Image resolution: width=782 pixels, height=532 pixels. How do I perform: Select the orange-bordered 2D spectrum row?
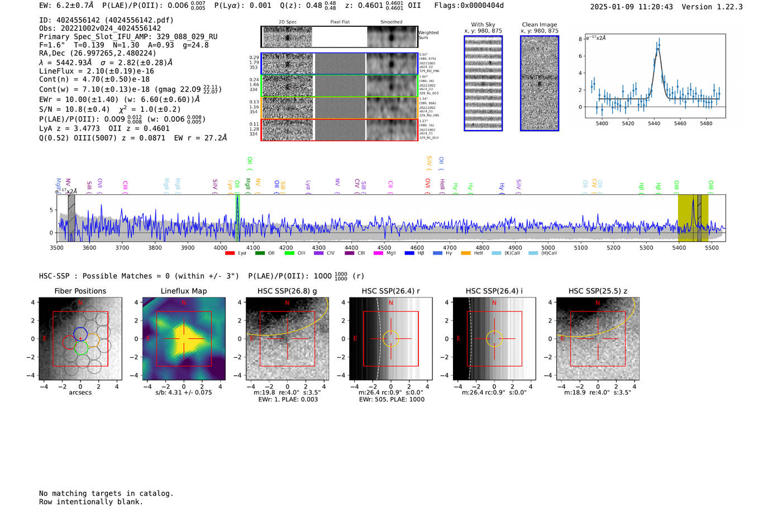(339, 108)
